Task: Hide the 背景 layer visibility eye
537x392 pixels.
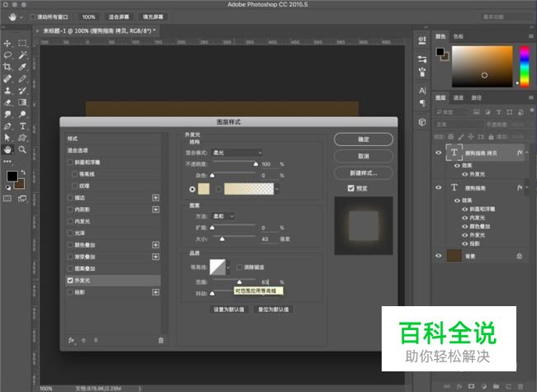Action: tap(439, 256)
